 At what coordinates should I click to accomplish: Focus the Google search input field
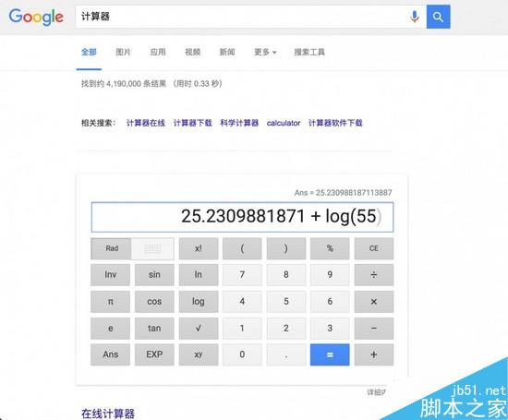240,17
